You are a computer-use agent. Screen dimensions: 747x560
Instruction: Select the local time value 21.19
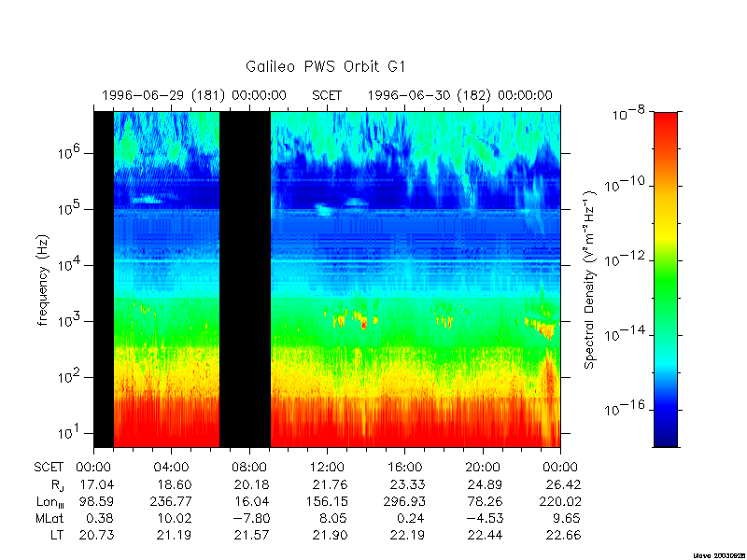click(x=174, y=535)
